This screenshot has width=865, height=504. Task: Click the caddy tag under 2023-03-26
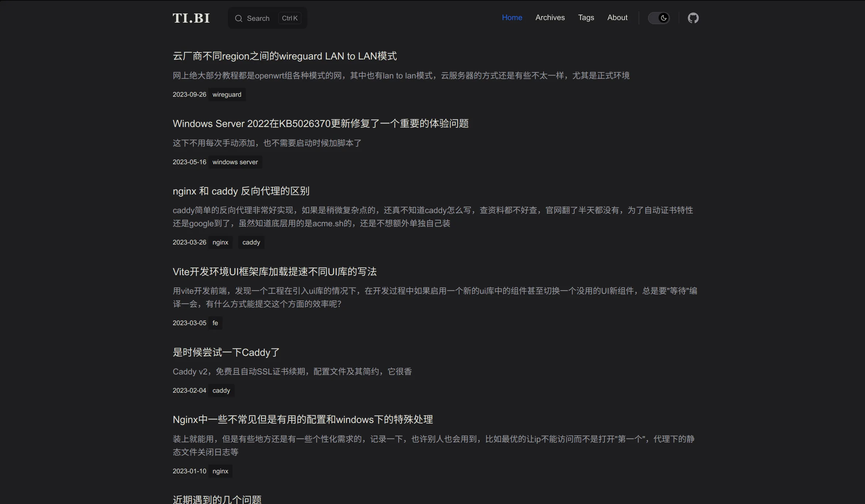coord(251,242)
